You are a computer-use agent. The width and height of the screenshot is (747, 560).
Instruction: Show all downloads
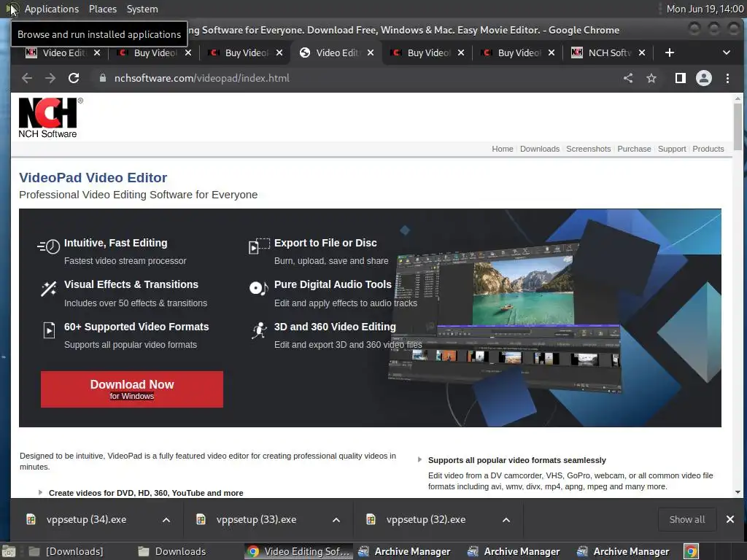pyautogui.click(x=687, y=519)
